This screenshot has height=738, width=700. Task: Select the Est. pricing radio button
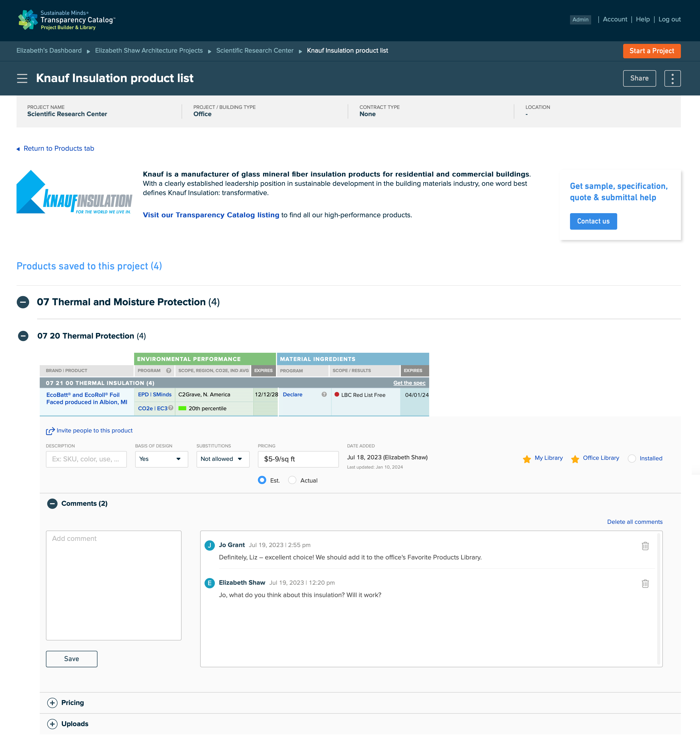[262, 480]
